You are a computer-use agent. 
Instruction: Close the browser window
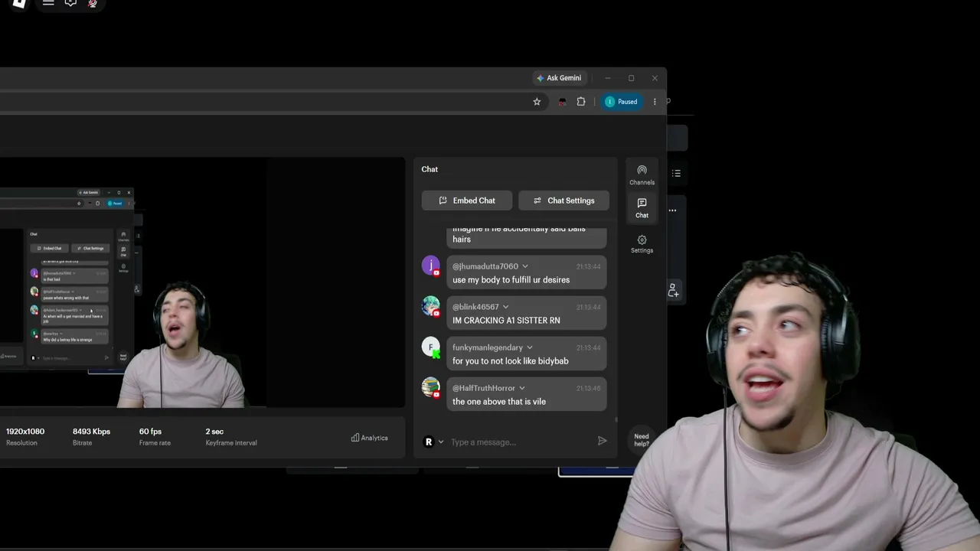tap(655, 78)
